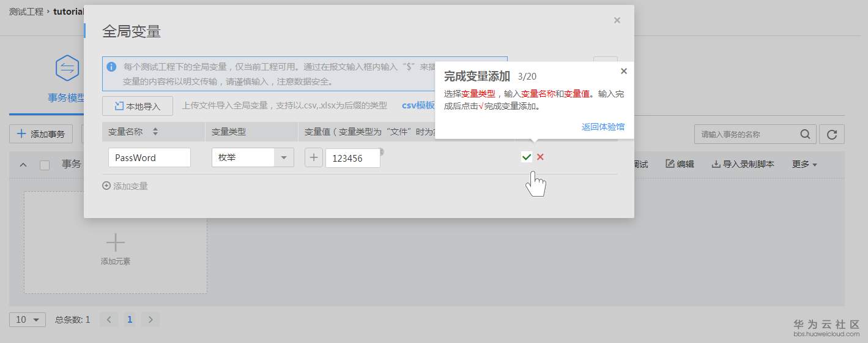The image size is (868, 343).
Task: Cancel variable with red X icon
Action: 540,157
